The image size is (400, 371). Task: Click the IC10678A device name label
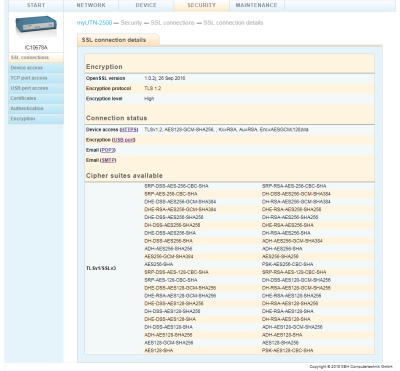(x=36, y=48)
